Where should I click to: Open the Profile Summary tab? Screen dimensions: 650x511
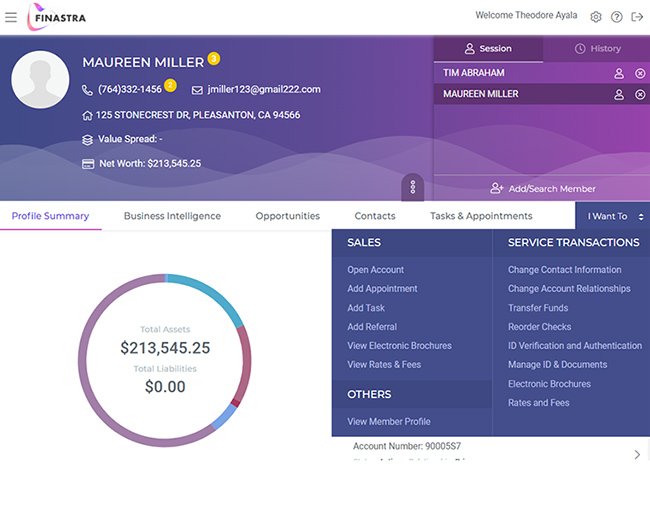click(x=50, y=216)
